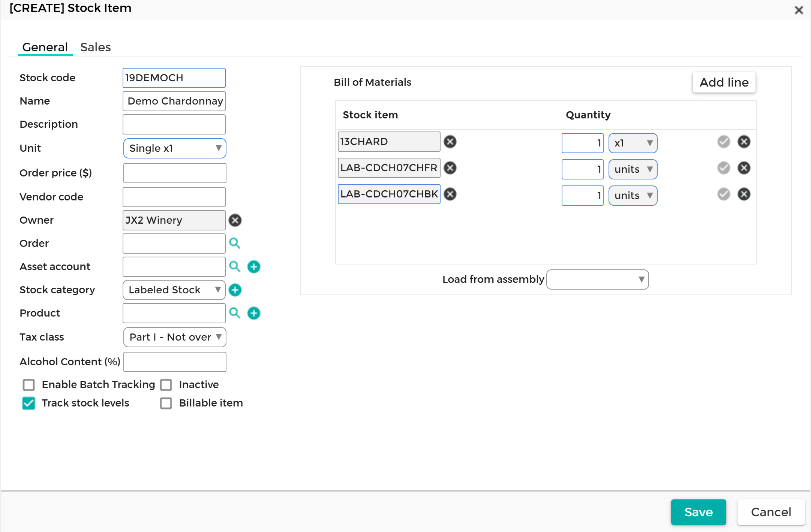Switch to the Sales tab
The height and width of the screenshot is (532, 811).
96,48
